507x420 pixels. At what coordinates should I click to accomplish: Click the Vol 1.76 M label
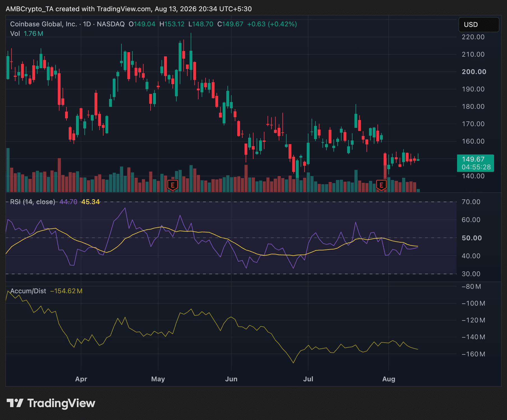[x=27, y=34]
